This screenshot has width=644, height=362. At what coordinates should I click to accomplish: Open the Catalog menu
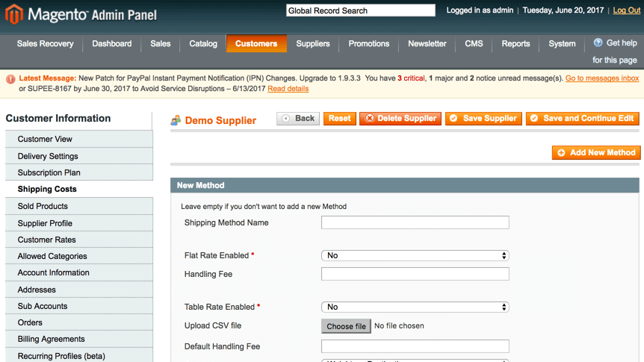point(203,44)
